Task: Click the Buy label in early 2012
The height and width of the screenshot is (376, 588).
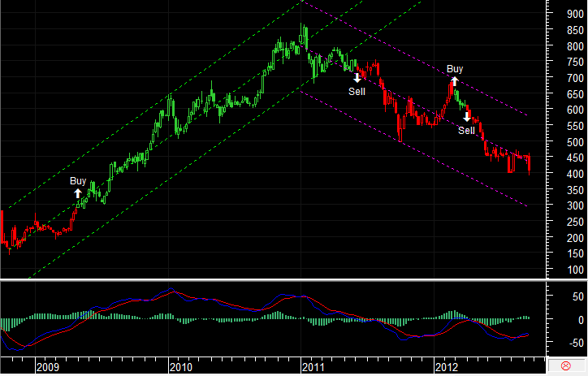Action: click(455, 69)
